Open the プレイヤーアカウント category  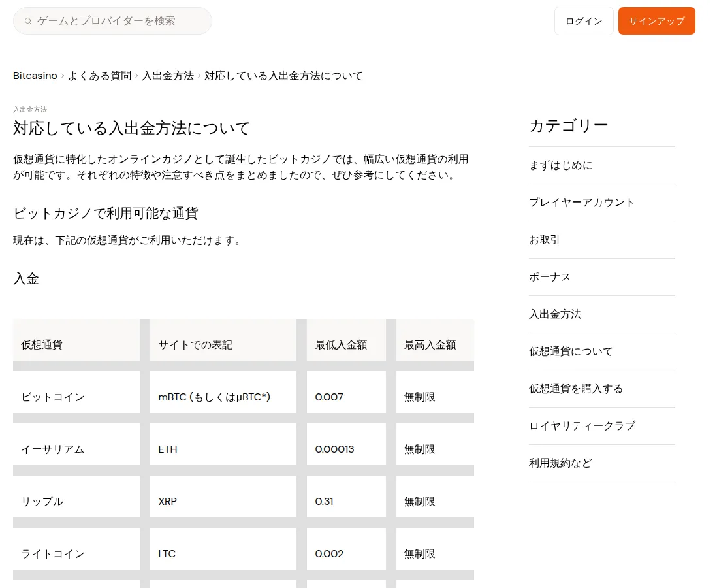pyautogui.click(x=602, y=203)
